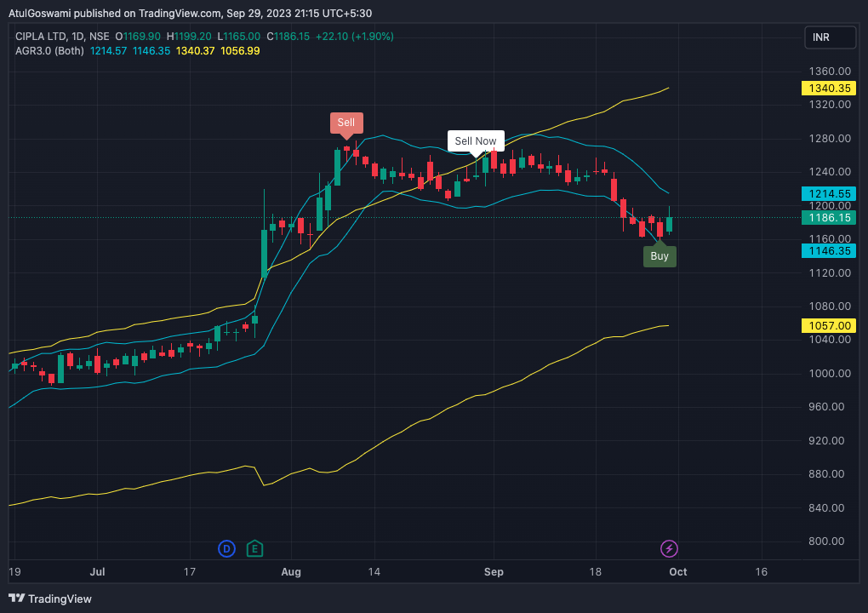Click indicator value 1214.57 in legend
This screenshot has height=613, width=868.
[109, 51]
